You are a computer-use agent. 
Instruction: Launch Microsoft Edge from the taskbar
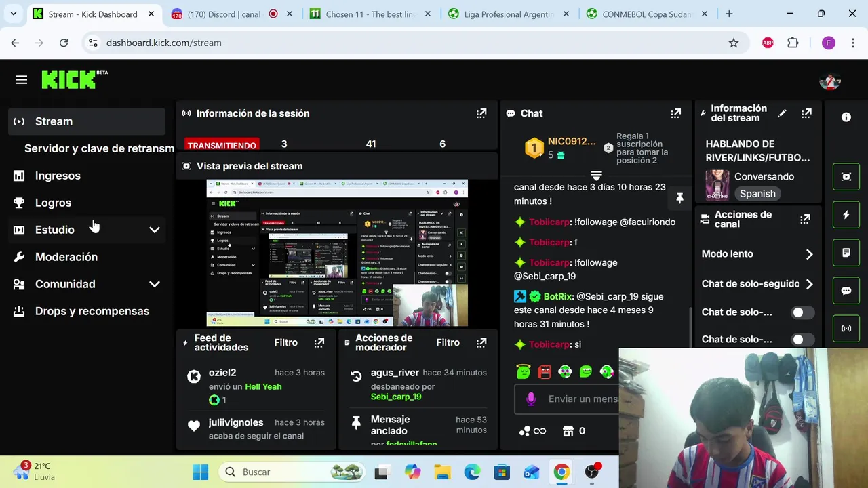coord(472,472)
